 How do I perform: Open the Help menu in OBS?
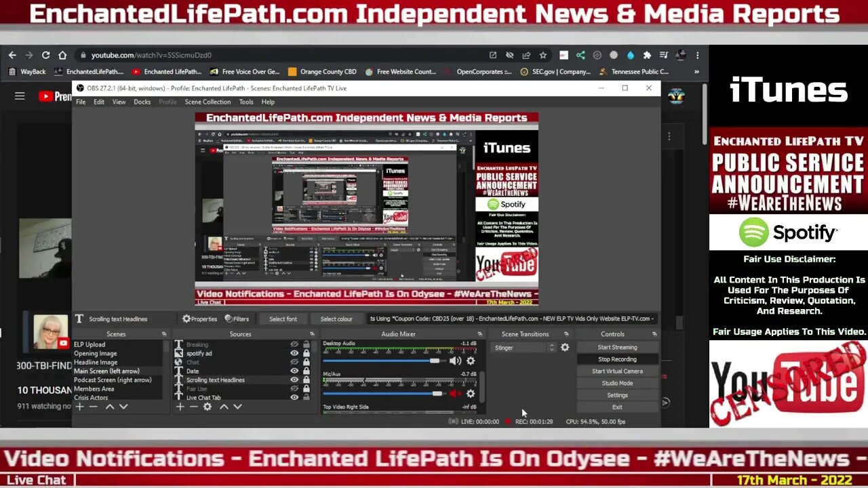[268, 102]
